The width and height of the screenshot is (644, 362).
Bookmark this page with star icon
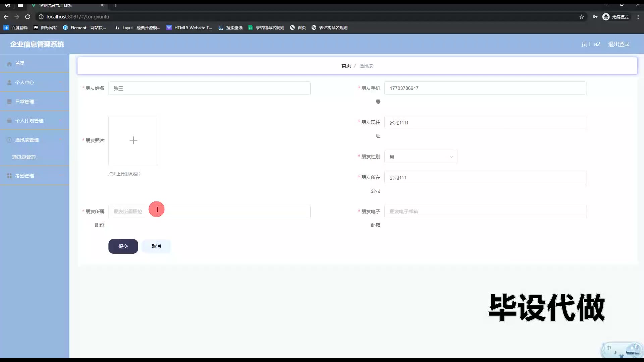[x=582, y=17]
